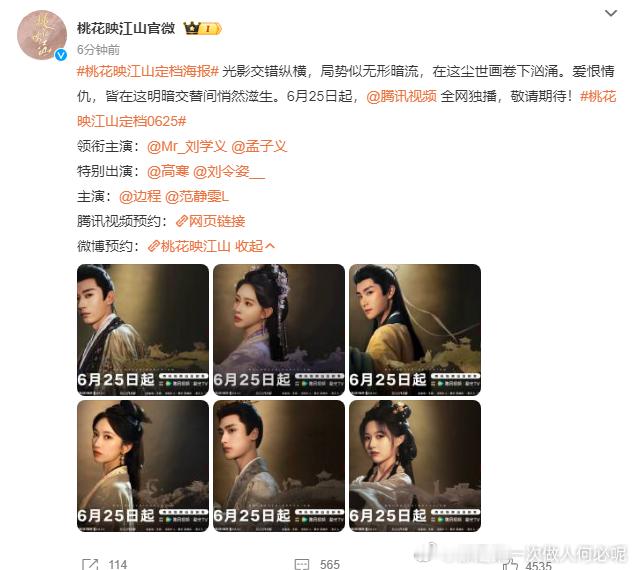
Task: Collapse post text with 收起 link
Action: point(255,246)
